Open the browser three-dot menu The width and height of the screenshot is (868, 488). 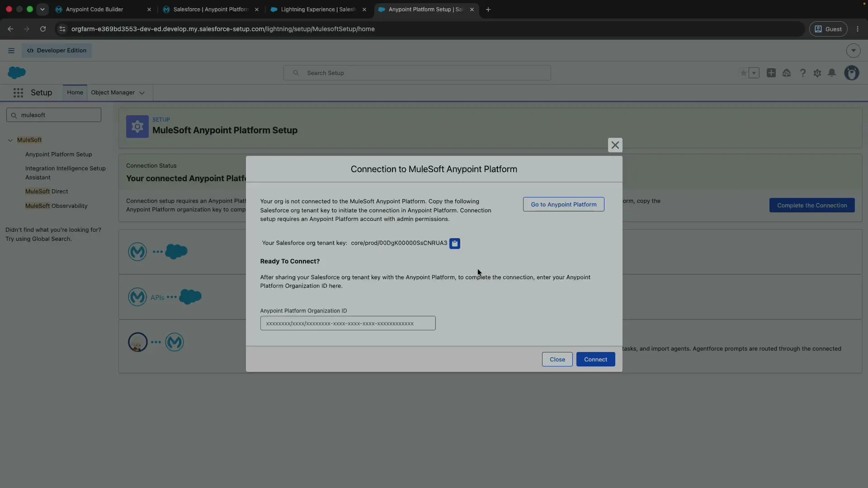tap(858, 29)
